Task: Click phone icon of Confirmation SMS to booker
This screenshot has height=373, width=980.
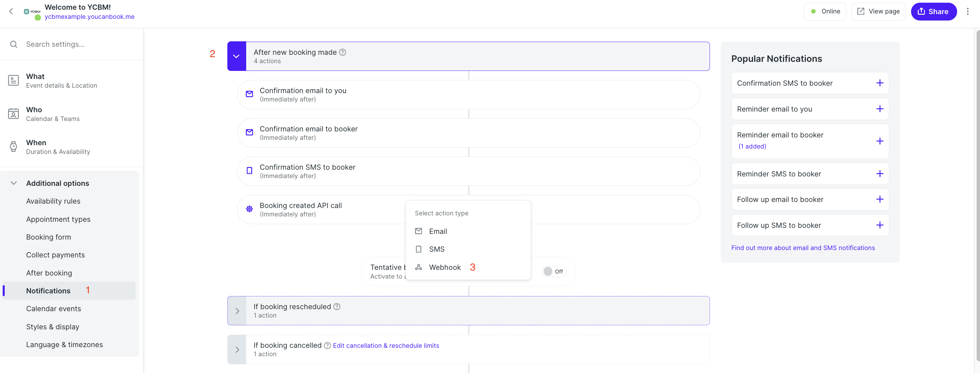Action: pyautogui.click(x=249, y=171)
